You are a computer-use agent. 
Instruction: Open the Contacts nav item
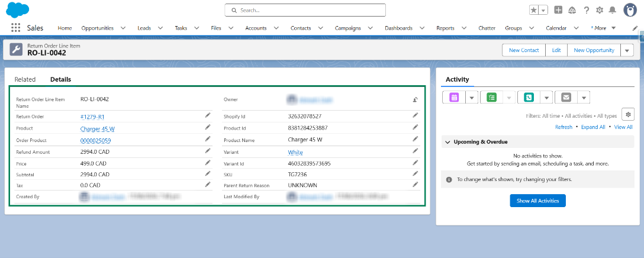301,28
